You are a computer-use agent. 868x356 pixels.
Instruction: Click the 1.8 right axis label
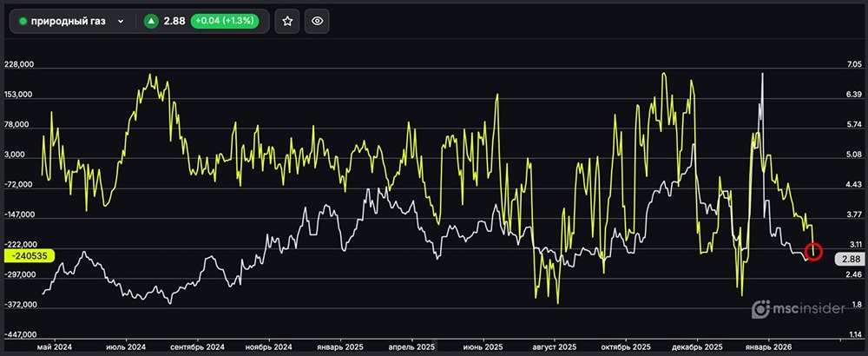[857, 305]
